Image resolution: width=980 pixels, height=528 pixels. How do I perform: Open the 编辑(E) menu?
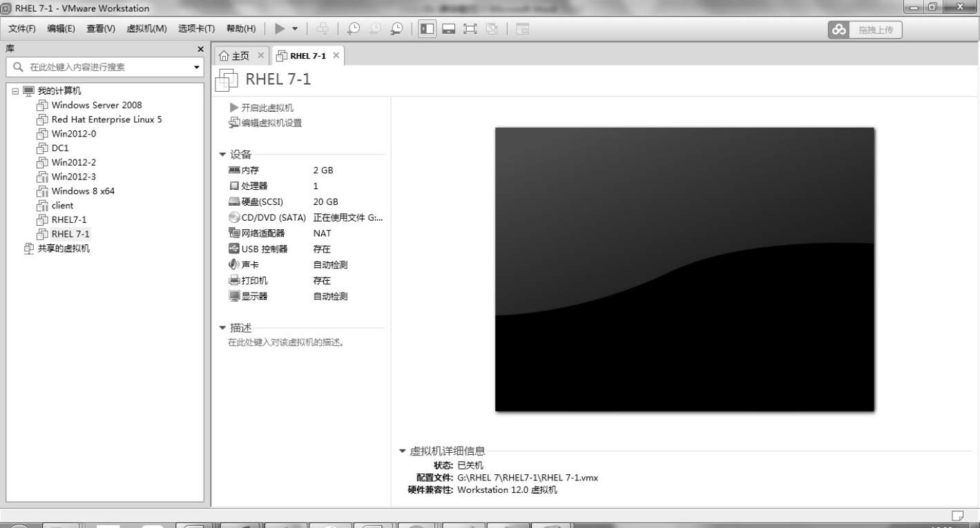tap(61, 28)
